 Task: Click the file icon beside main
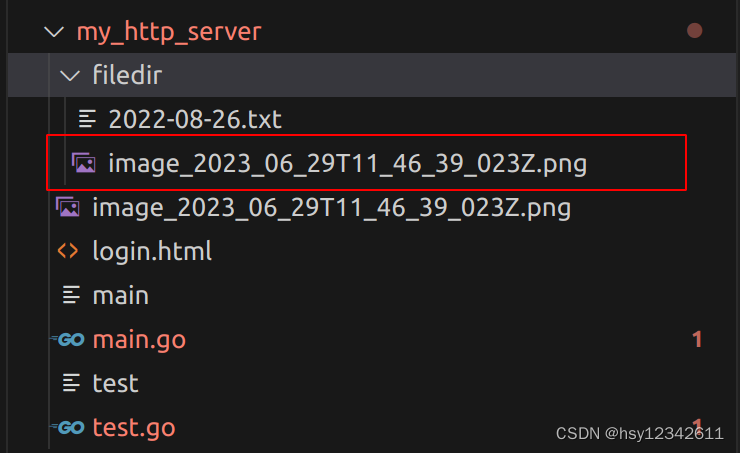pos(70,295)
